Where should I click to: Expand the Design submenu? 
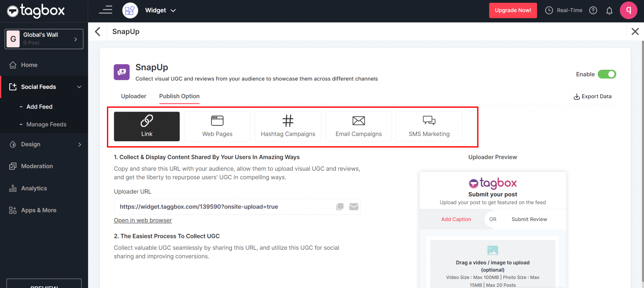[79, 144]
